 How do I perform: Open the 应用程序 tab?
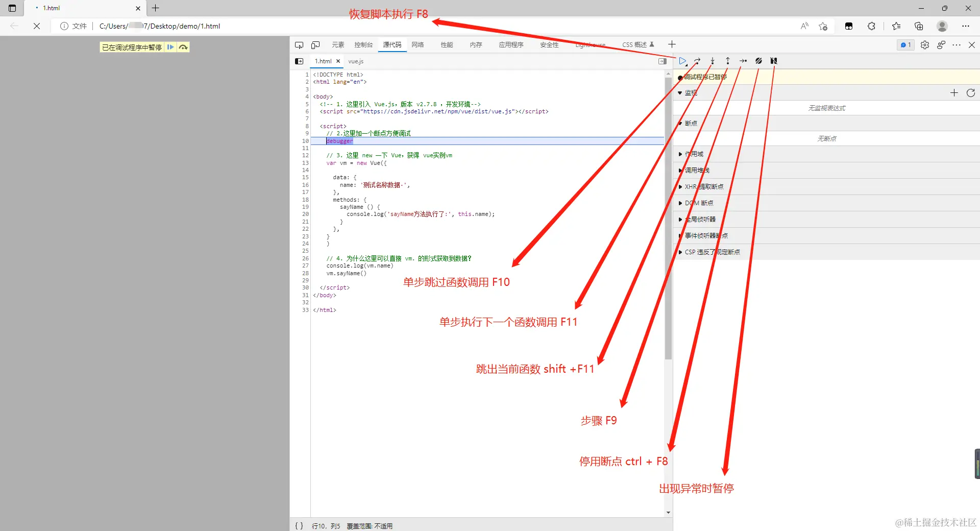(x=511, y=45)
